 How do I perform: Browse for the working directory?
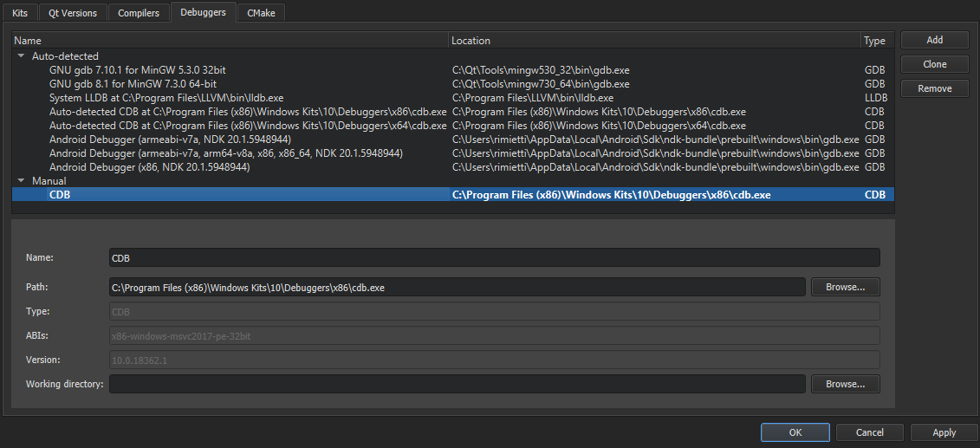(x=845, y=384)
